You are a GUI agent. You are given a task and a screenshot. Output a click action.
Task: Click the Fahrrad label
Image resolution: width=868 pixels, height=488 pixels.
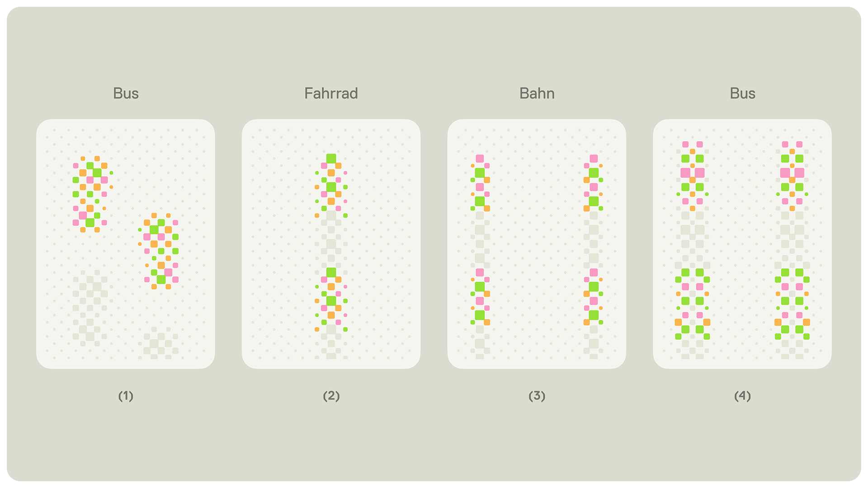click(331, 94)
